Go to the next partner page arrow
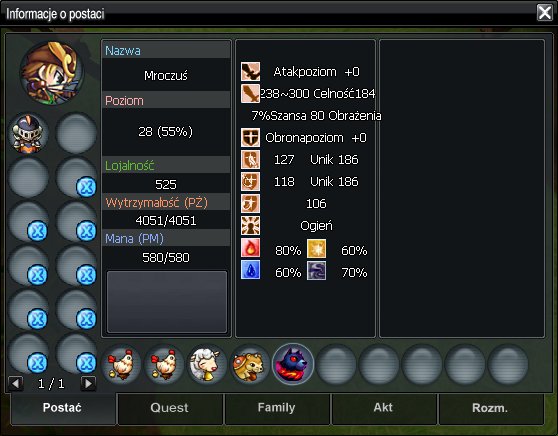 coord(88,384)
